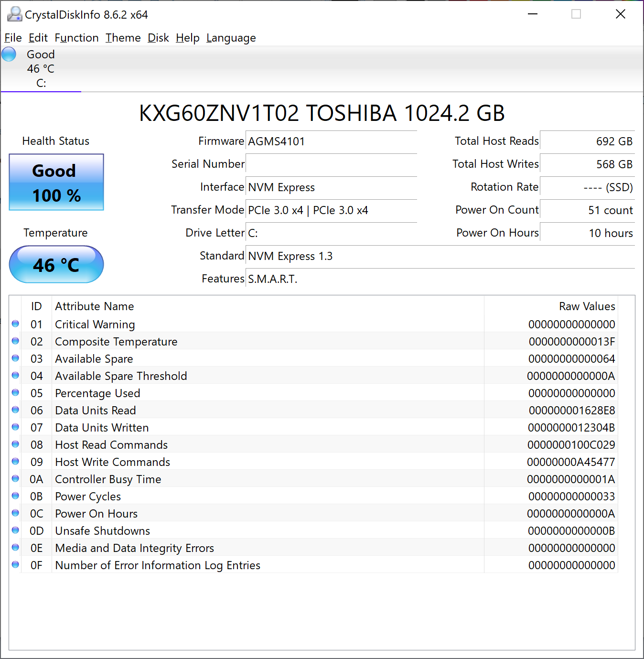The image size is (644, 659).
Task: Click the Firmware field AGMS4101
Action: 332,141
